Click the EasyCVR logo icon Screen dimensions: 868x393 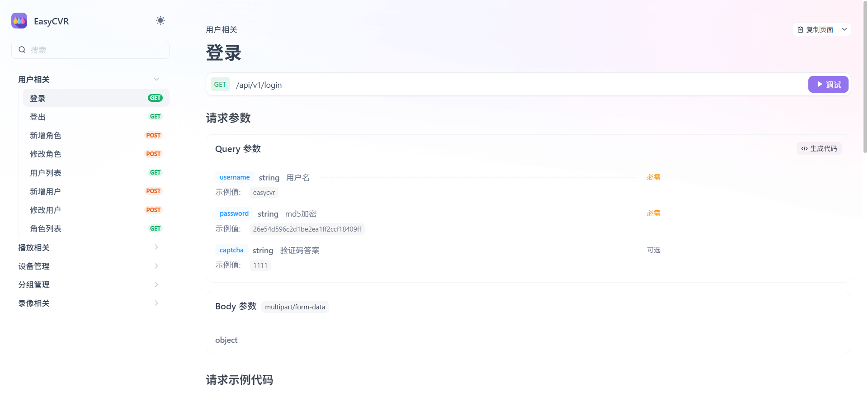click(19, 21)
